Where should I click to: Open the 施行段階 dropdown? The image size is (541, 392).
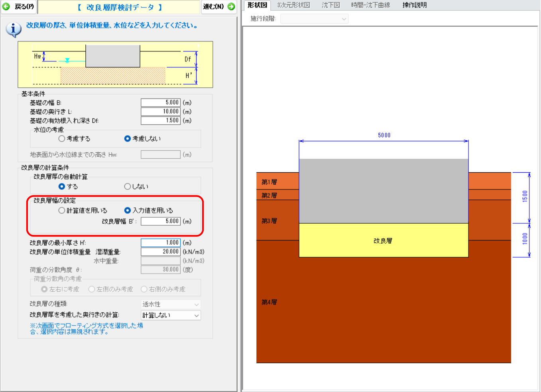click(314, 19)
